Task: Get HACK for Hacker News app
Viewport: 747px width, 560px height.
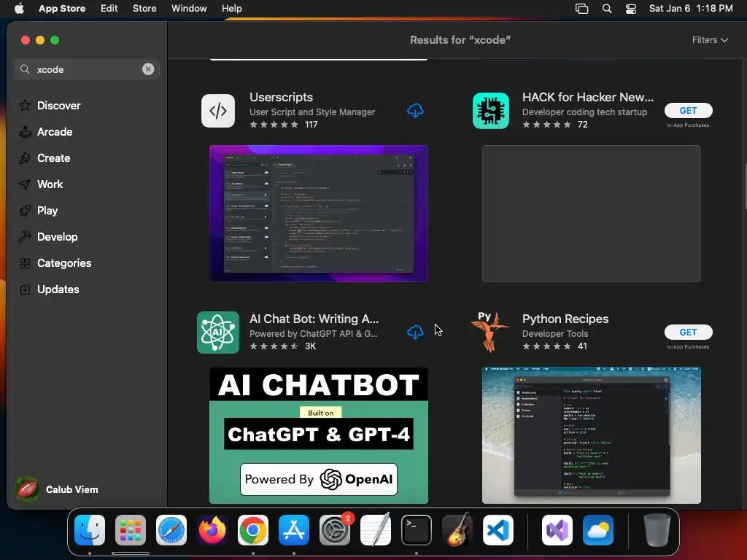Action: click(688, 111)
